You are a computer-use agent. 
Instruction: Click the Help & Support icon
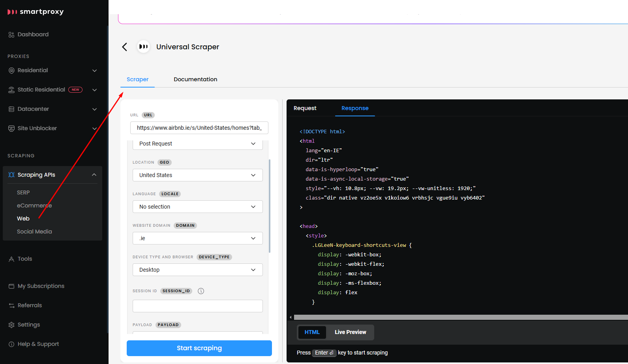pos(11,344)
